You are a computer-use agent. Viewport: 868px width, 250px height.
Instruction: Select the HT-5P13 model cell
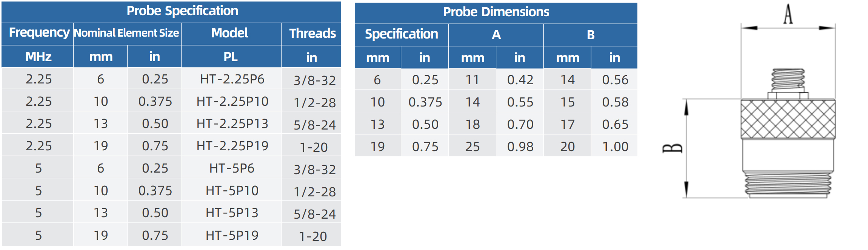tap(232, 213)
